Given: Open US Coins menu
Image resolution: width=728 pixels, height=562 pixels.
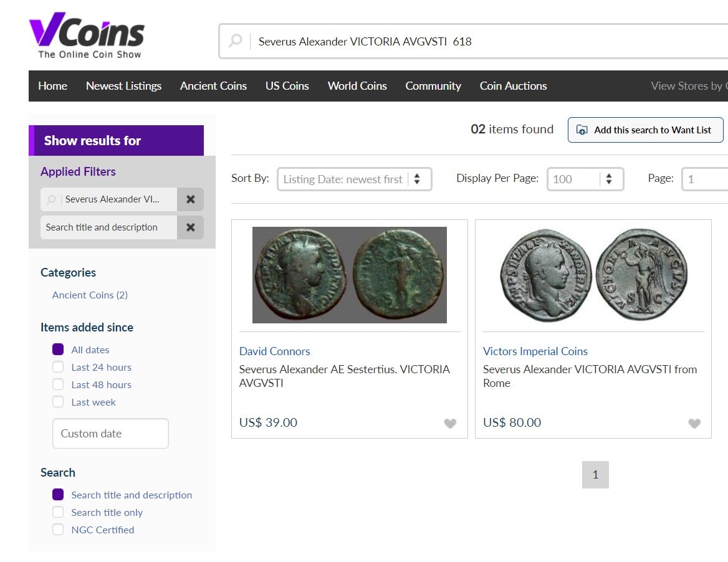Looking at the screenshot, I should tap(287, 86).
